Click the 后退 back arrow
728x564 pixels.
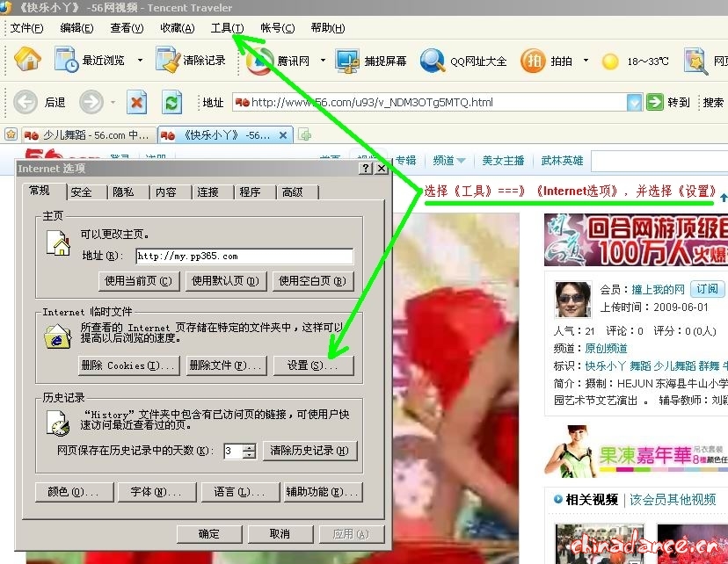pos(25,102)
